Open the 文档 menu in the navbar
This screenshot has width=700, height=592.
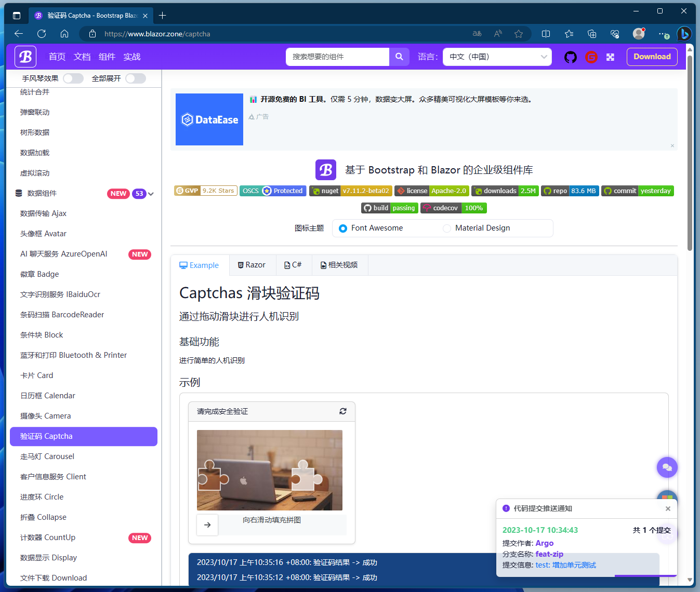click(82, 57)
